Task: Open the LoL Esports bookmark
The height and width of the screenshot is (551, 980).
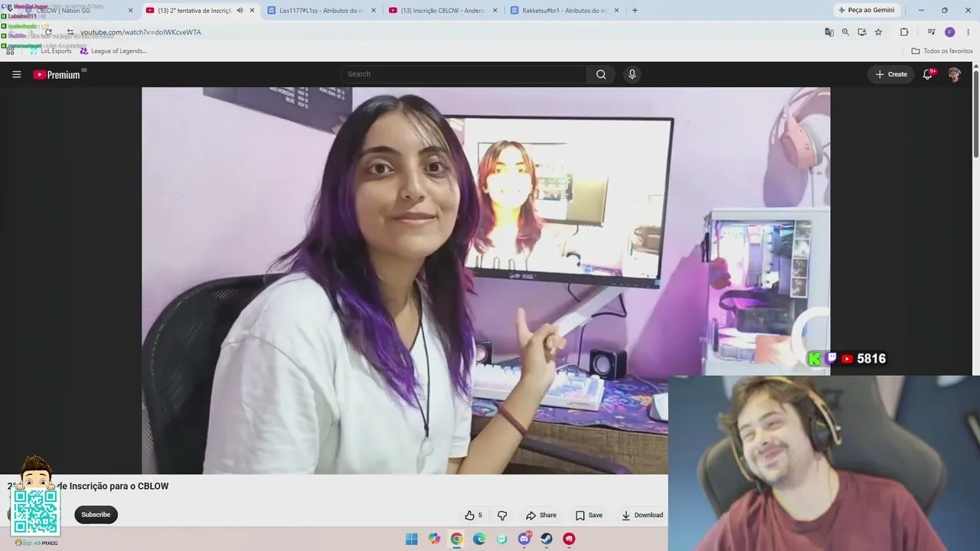Action: [x=51, y=51]
